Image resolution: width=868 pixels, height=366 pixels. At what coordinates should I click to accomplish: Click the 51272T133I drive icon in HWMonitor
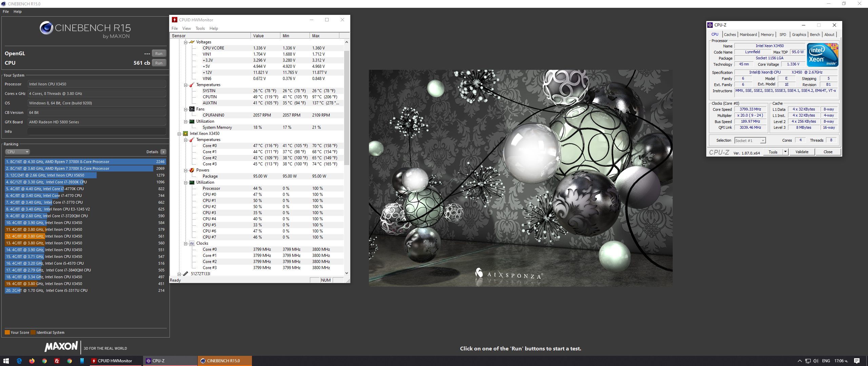pyautogui.click(x=185, y=274)
